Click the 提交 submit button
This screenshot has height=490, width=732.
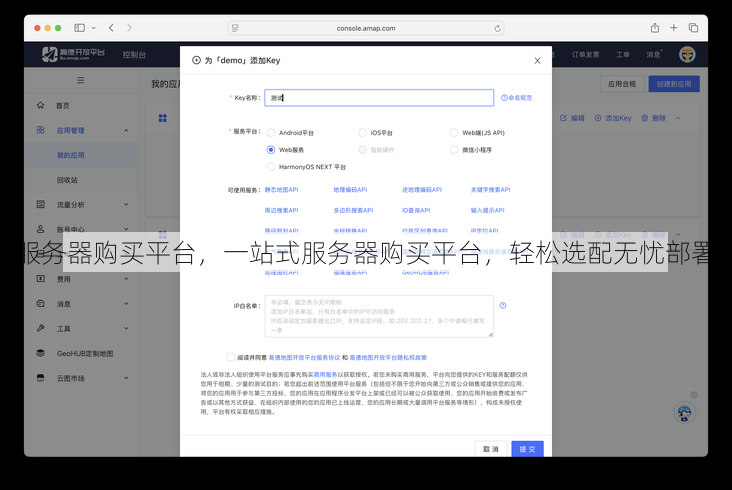528,448
